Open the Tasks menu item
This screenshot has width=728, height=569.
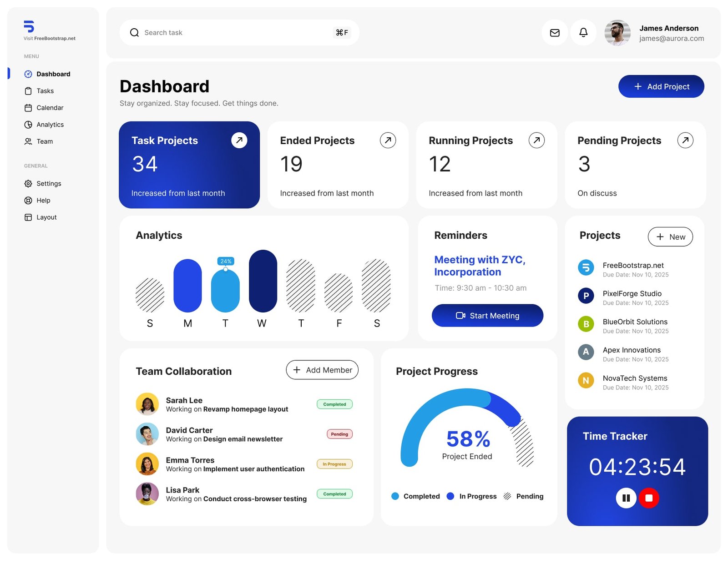[45, 91]
